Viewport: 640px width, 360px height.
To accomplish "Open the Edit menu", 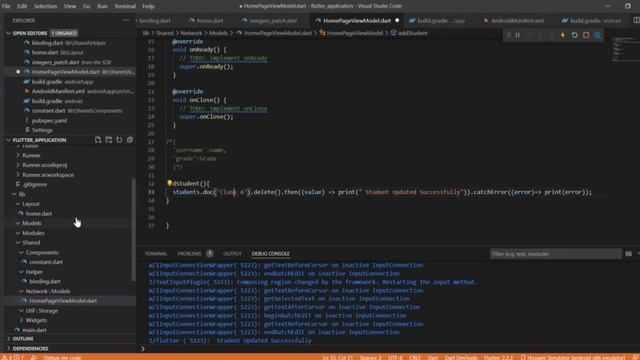I will click(x=22, y=6).
